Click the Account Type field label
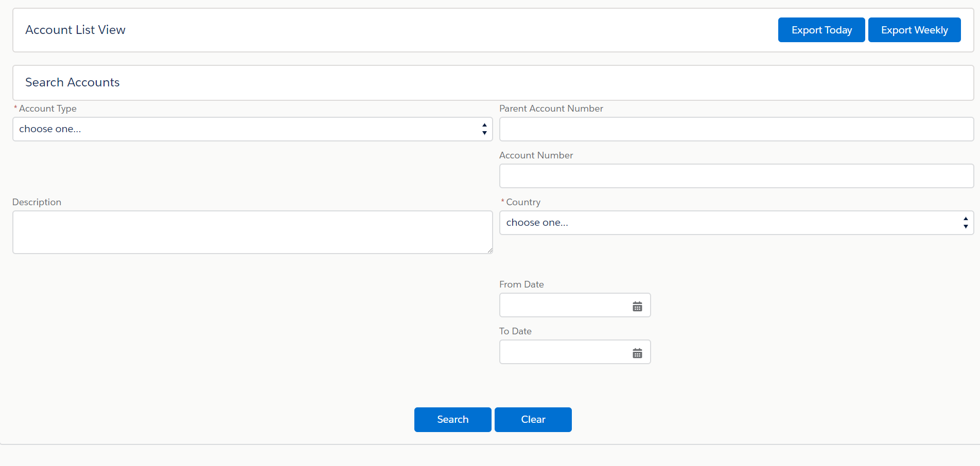 47,109
